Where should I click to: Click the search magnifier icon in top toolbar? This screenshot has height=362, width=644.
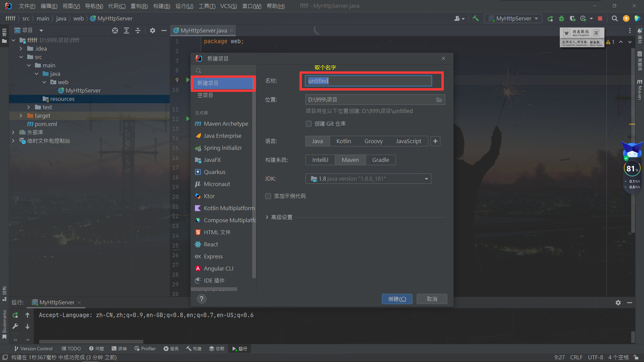(614, 18)
